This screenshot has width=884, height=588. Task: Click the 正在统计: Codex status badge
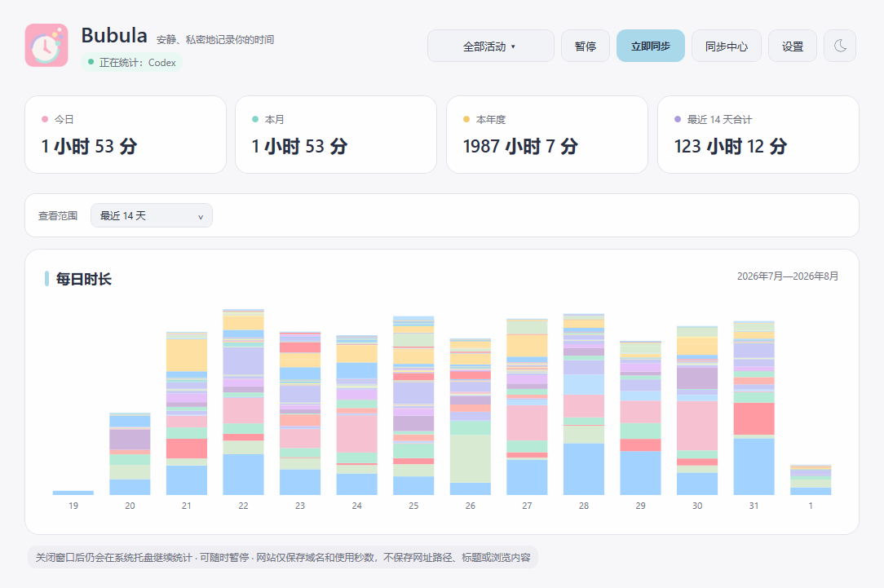point(132,62)
